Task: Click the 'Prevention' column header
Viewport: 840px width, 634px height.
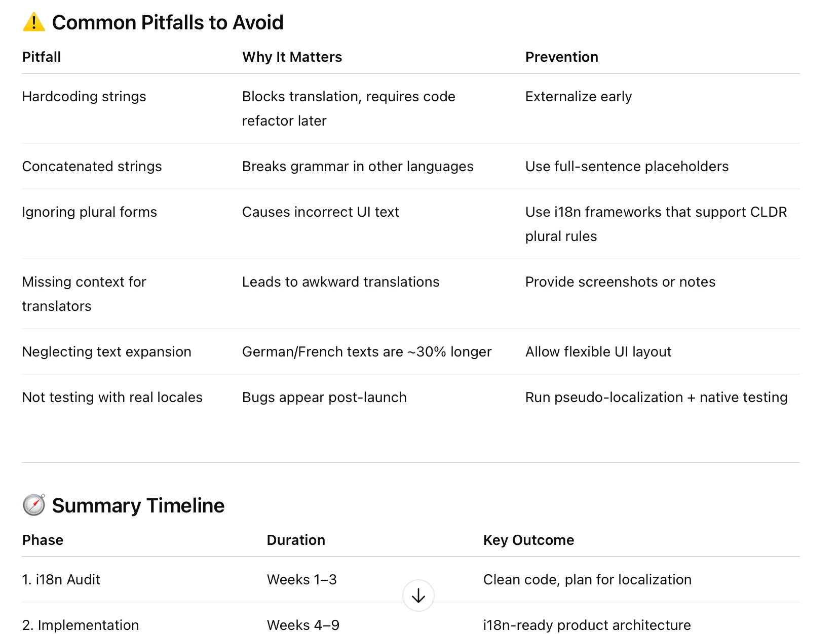Action: tap(561, 57)
